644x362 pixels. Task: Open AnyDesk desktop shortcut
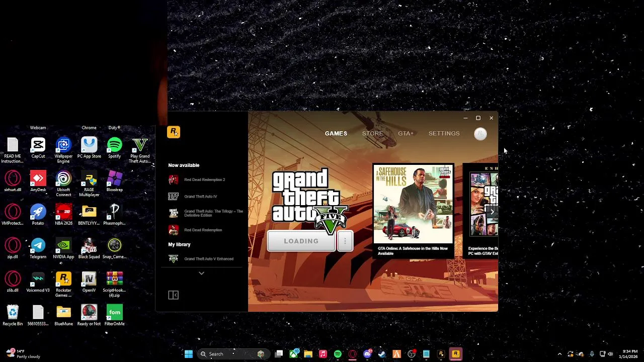(x=38, y=182)
